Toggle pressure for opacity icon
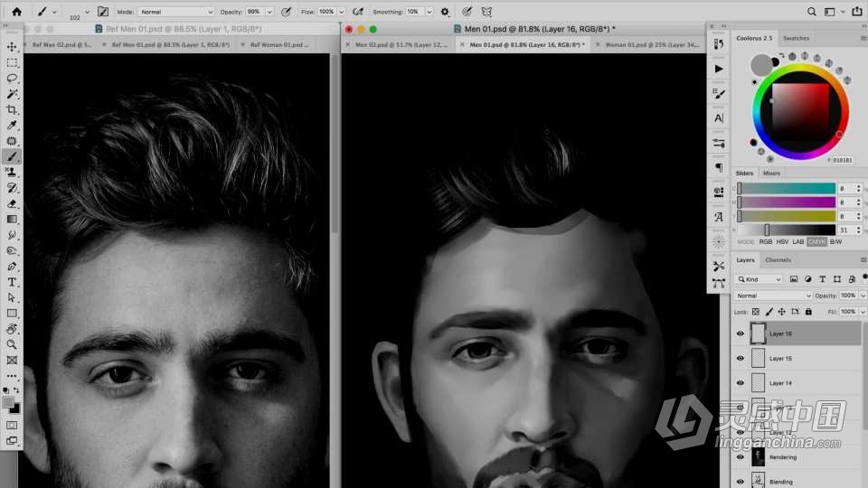This screenshot has height=488, width=868. point(287,12)
